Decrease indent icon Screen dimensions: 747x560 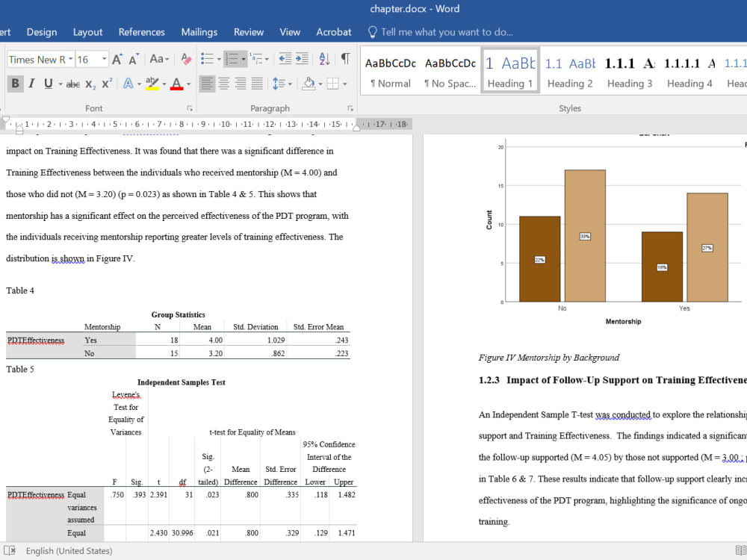[285, 59]
